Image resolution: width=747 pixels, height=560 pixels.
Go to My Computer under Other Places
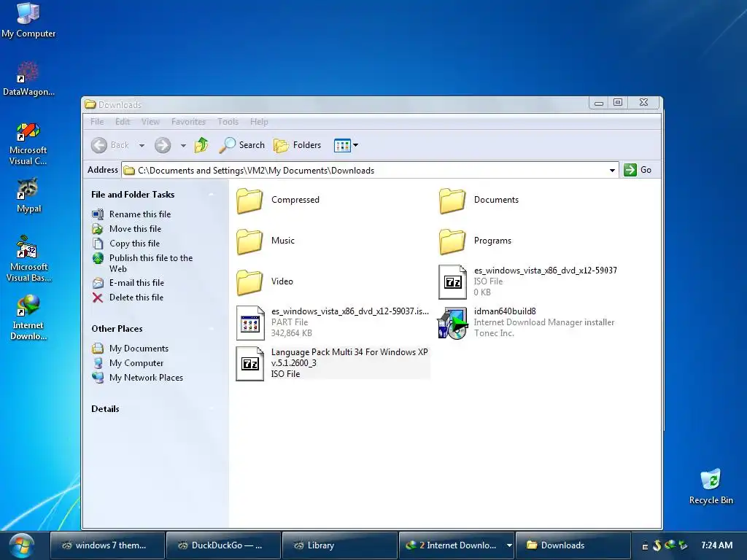pyautogui.click(x=136, y=363)
